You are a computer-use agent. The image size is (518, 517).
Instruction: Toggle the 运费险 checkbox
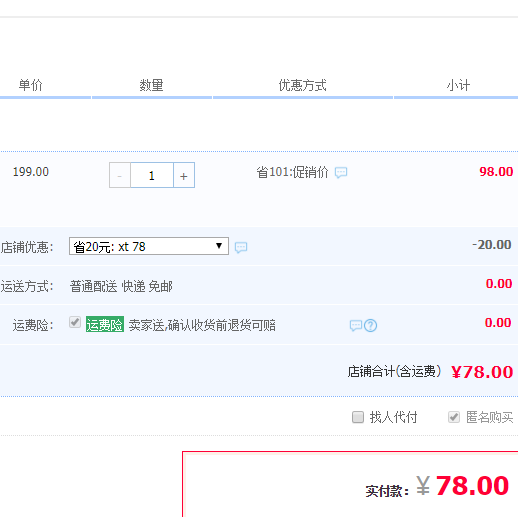point(75,322)
